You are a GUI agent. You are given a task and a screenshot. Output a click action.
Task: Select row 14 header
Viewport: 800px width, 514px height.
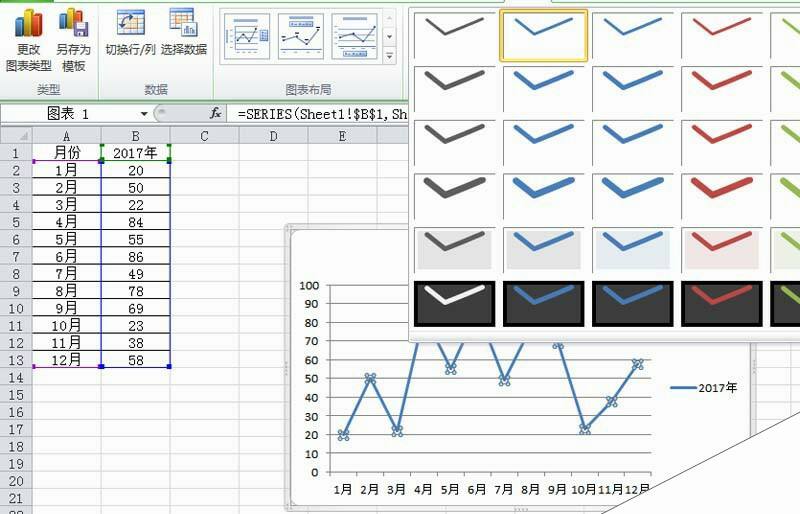[16, 377]
